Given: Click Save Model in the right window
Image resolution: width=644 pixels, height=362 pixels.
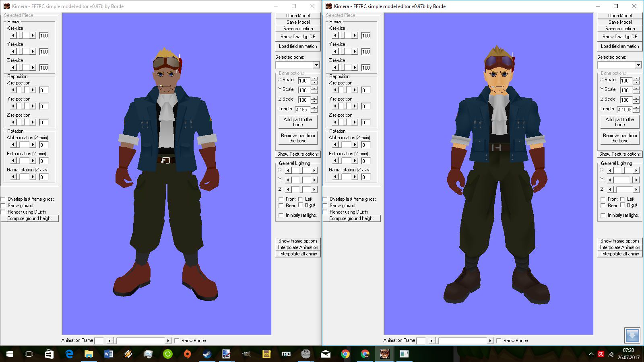Looking at the screenshot, I should (x=620, y=22).
